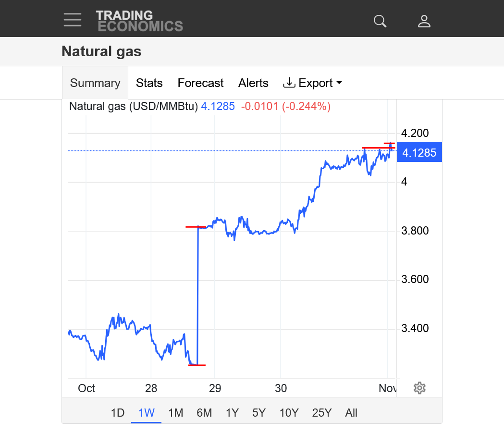504x433 pixels.
Task: Open the Stats tab
Action: click(x=149, y=83)
